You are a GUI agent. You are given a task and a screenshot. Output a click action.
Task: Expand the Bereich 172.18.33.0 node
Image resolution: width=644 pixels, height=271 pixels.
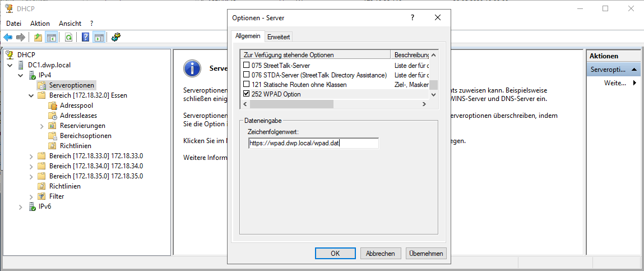point(31,156)
